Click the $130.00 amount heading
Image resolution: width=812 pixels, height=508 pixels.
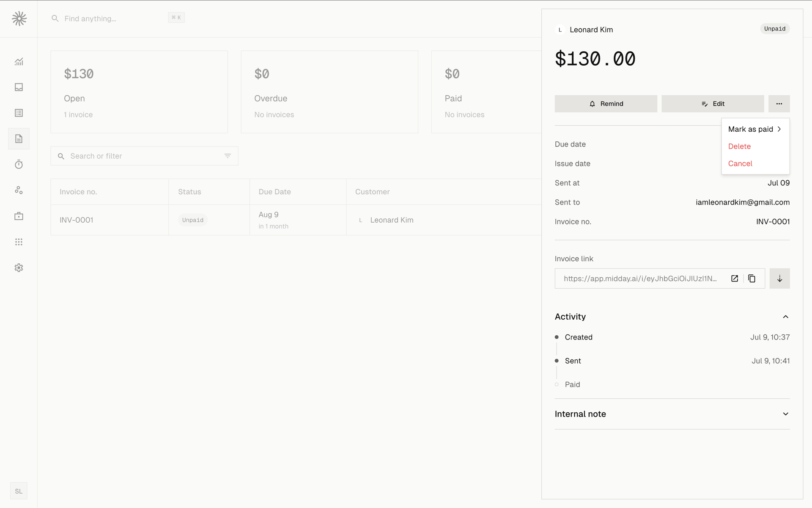[x=595, y=59]
